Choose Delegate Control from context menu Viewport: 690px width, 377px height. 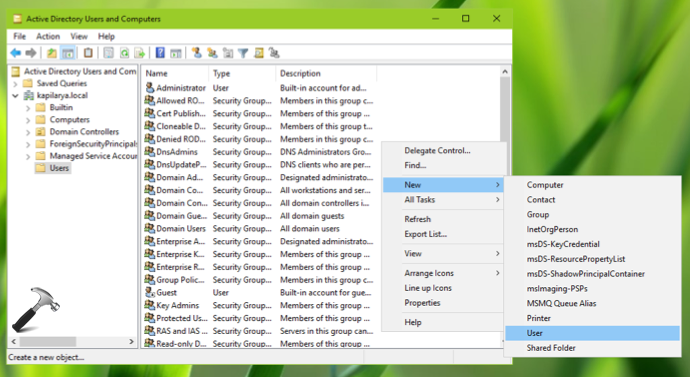click(x=443, y=150)
